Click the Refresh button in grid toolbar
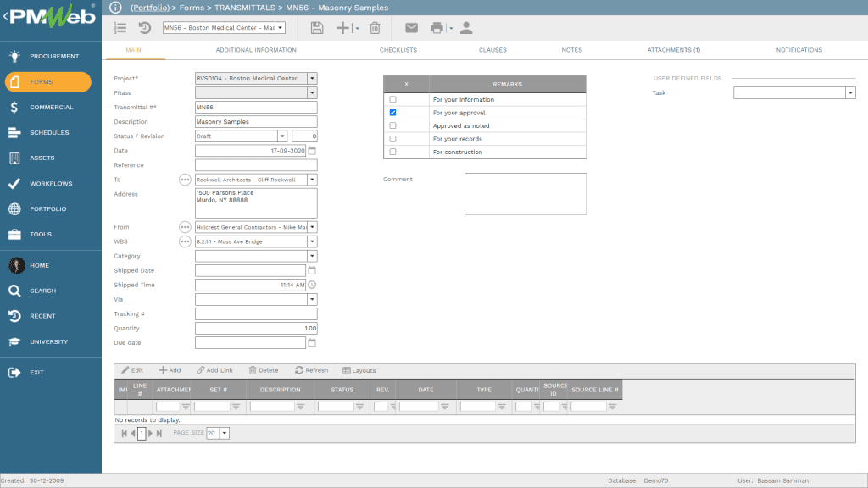The height and width of the screenshot is (488, 868). click(312, 370)
